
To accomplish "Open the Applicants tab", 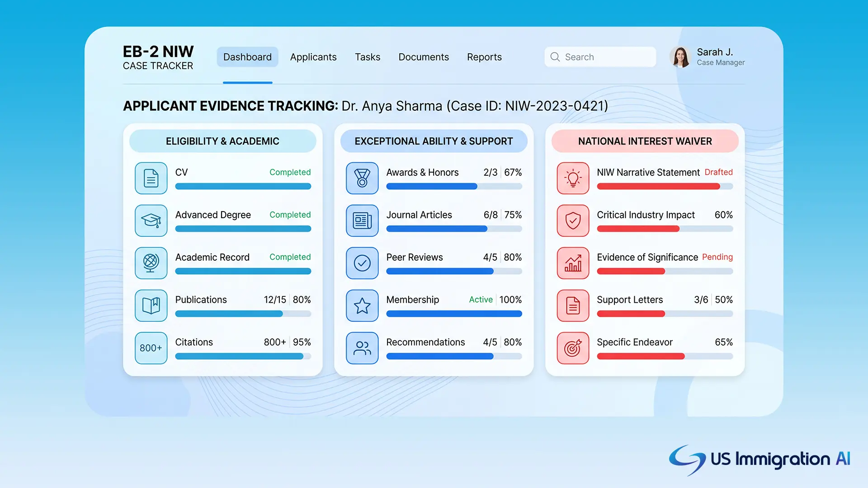I will click(x=313, y=57).
